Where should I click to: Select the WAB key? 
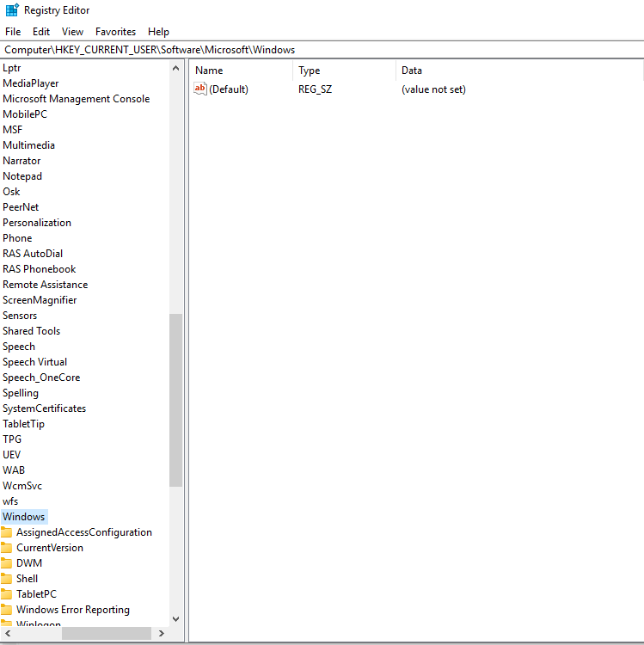pyautogui.click(x=14, y=470)
